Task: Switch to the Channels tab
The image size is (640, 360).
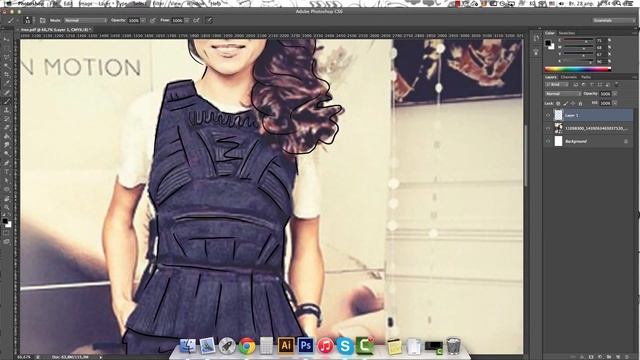Action: (x=569, y=77)
